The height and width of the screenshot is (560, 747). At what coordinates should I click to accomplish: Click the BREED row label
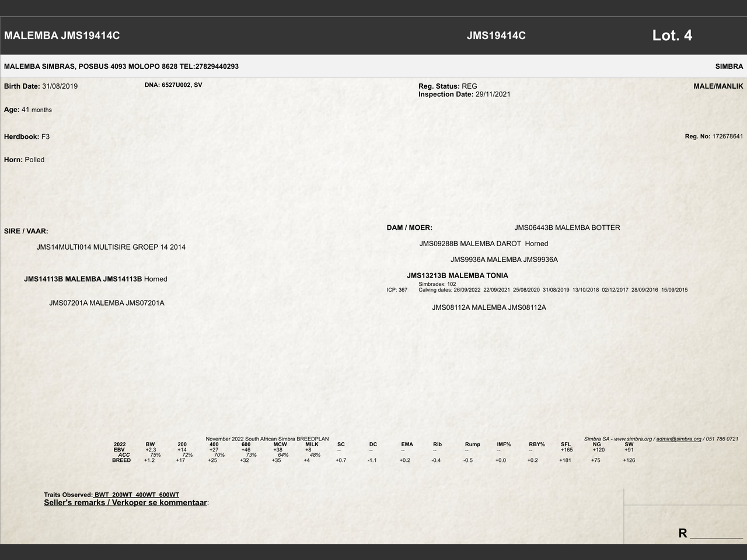point(121,460)
